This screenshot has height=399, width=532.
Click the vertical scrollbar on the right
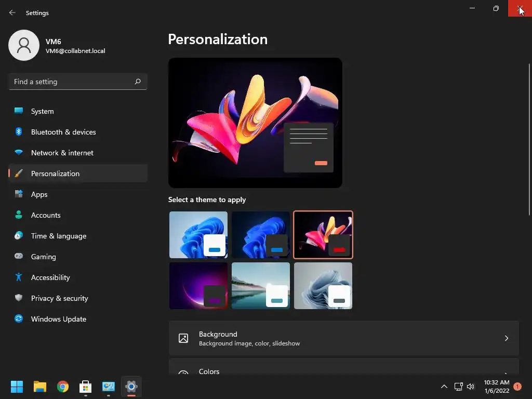pos(529,139)
